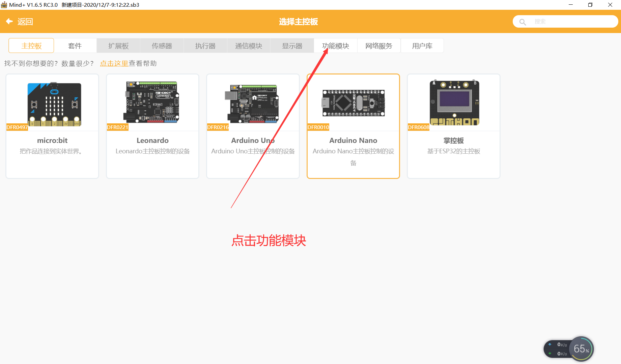Viewport: 621px width, 364px height.
Task: Click the DFR0608 product code label
Action: coord(419,127)
